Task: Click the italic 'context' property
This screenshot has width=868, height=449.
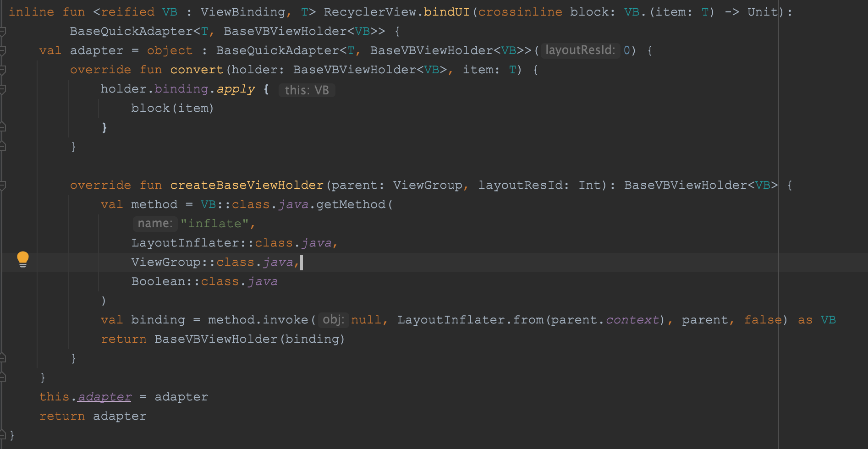Action: (x=632, y=320)
